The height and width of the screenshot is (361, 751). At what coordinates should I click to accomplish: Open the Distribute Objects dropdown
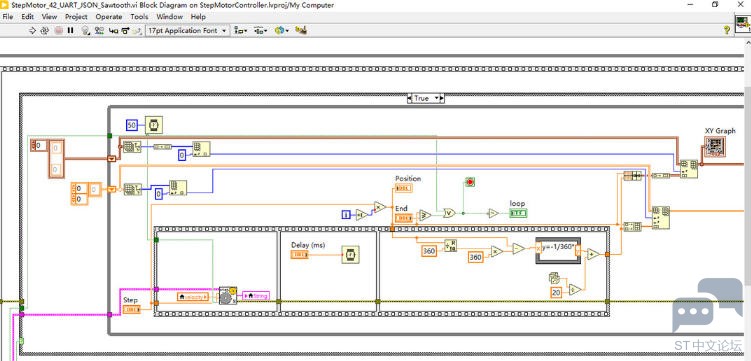pos(261,31)
